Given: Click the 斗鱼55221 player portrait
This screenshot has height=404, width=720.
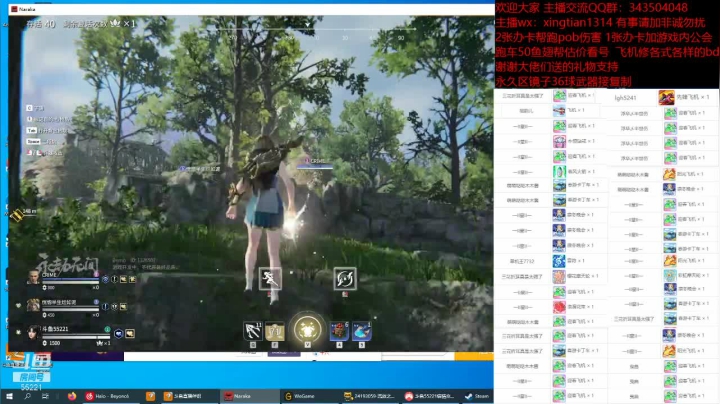Looking at the screenshot, I should point(33,331).
